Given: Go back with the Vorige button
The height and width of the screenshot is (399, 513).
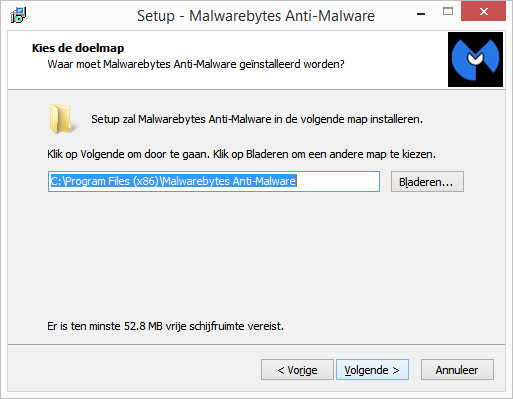Looking at the screenshot, I should pyautogui.click(x=297, y=370).
